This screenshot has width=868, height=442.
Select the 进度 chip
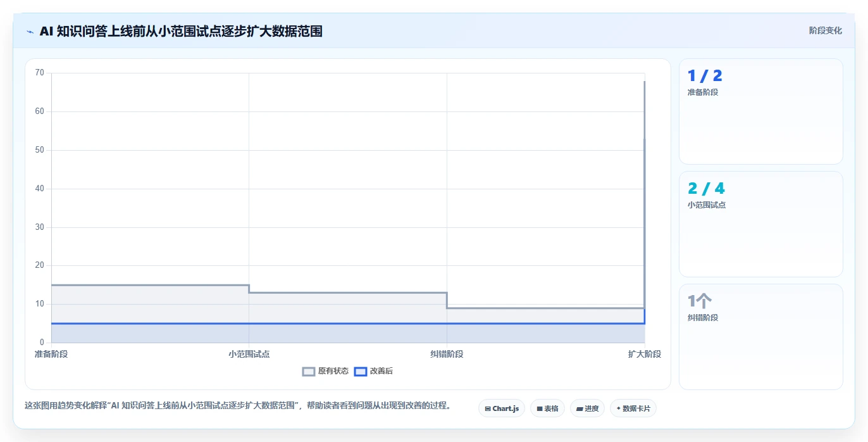point(587,408)
